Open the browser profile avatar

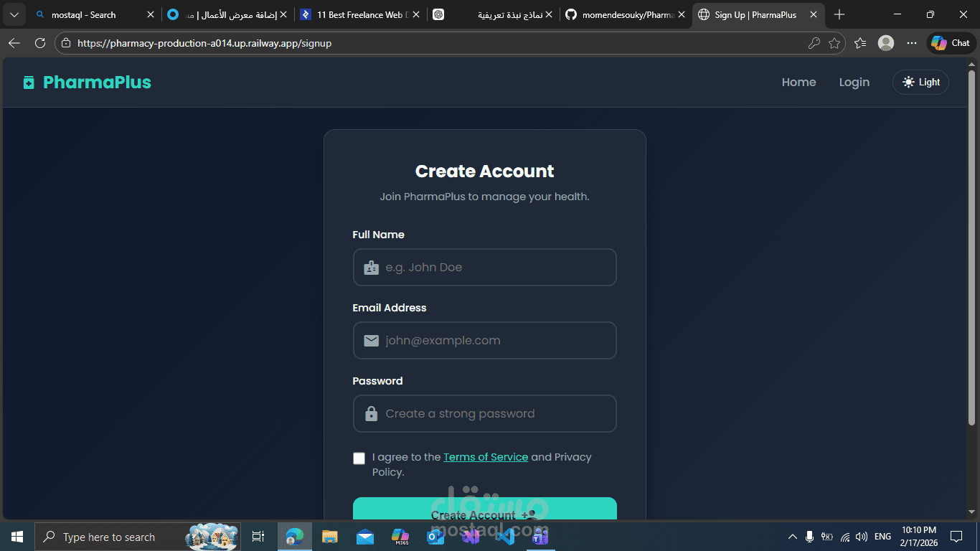coord(886,43)
